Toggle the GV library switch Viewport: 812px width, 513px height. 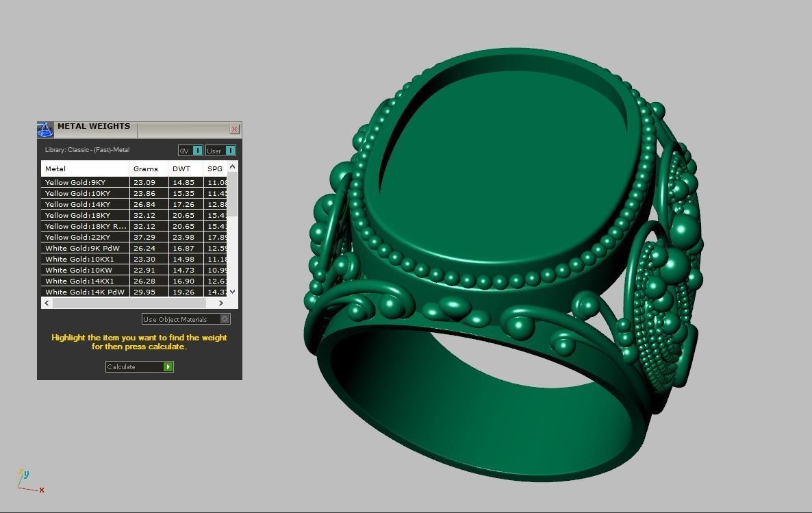tap(190, 150)
